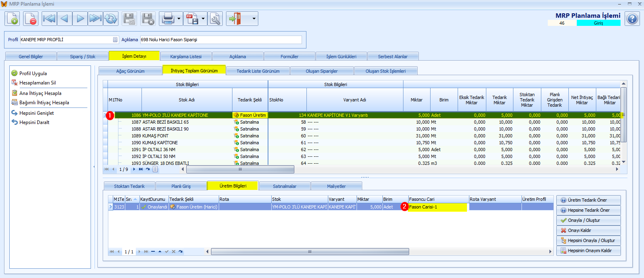Go to the next record in the main toolbar
Viewport: 644px width, 278px height.
click(80, 19)
